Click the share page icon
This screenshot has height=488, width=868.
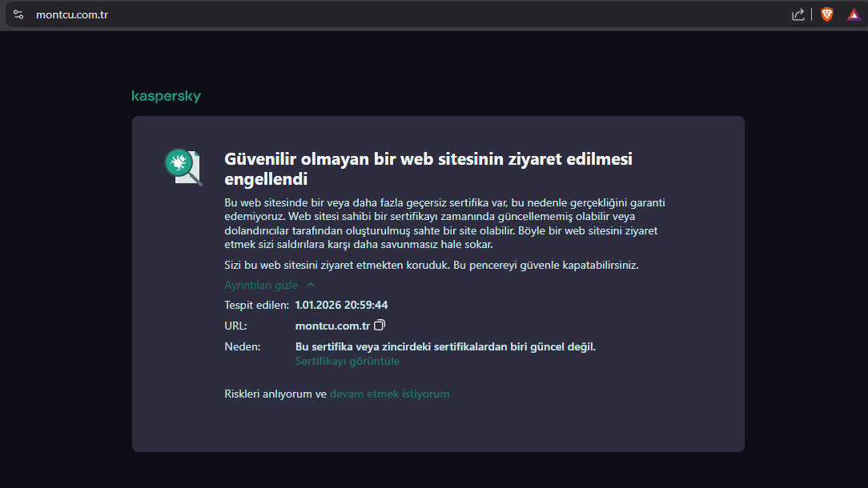(x=798, y=15)
